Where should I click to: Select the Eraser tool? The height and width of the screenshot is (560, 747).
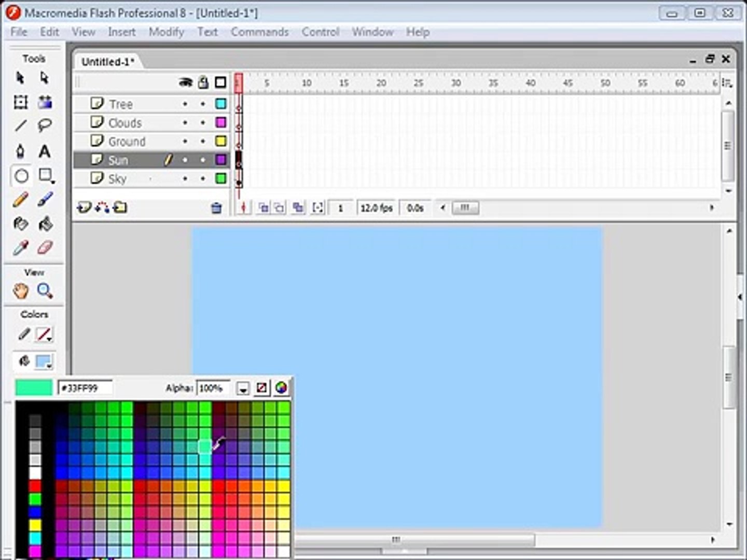point(45,248)
